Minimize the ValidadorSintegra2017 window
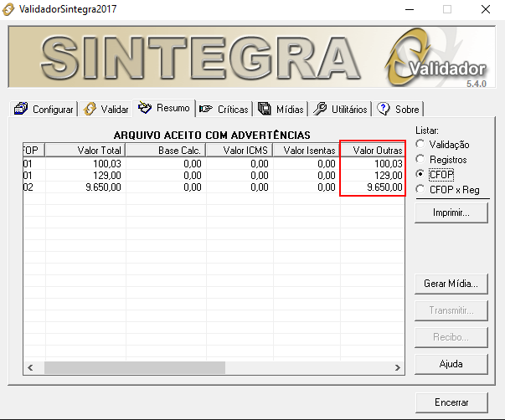Viewport: 505px width, 420px height. tap(410, 9)
